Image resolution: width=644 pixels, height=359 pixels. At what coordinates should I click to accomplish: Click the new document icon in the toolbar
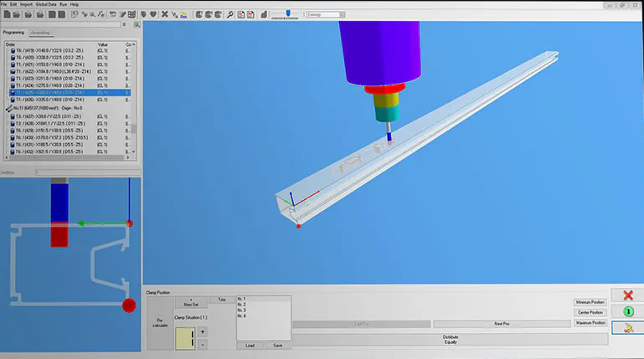(7, 14)
